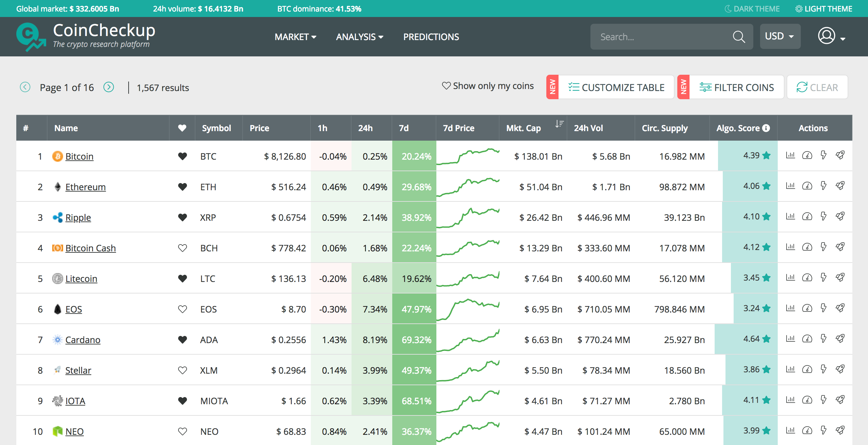Screen dimensions: 868x445
Task: Favorite Bitcoin Cash with its heart
Action: pos(182,248)
